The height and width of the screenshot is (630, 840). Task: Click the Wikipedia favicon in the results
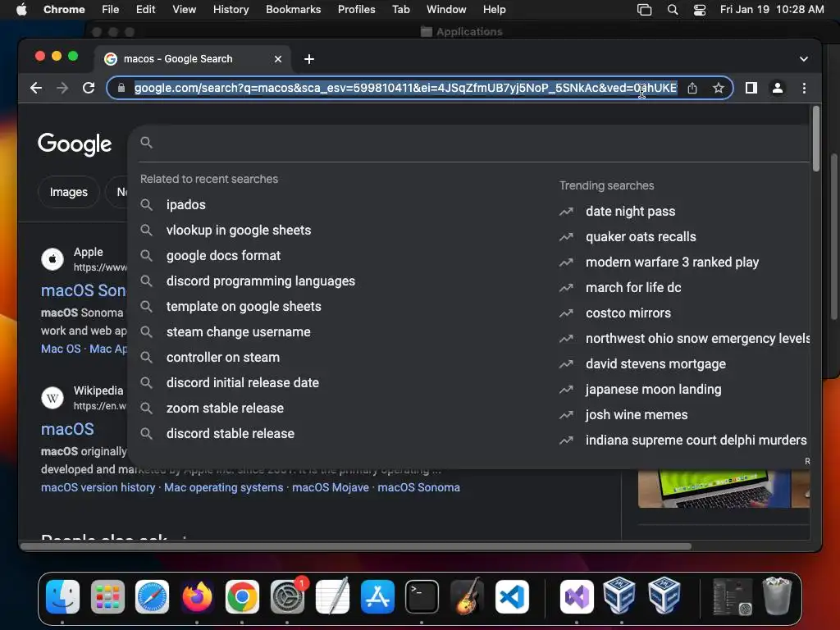(x=52, y=398)
